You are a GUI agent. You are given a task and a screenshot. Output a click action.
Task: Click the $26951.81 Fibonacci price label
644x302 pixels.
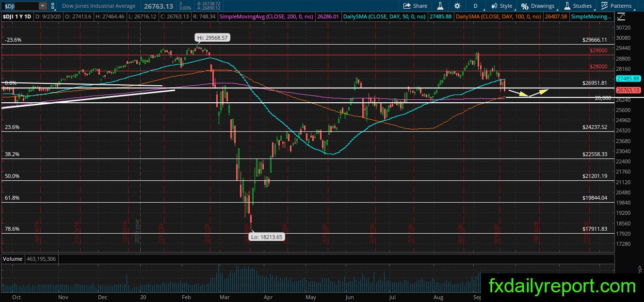click(x=595, y=83)
